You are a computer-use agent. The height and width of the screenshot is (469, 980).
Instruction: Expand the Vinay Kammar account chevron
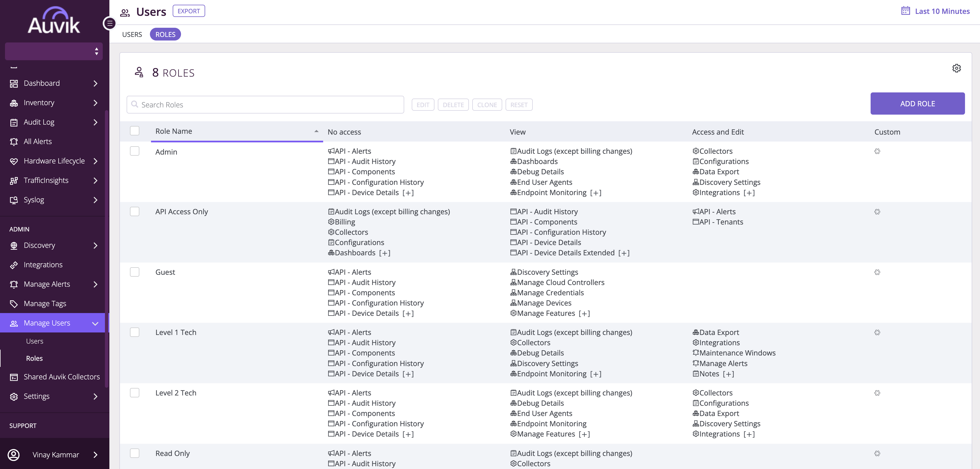pos(96,455)
